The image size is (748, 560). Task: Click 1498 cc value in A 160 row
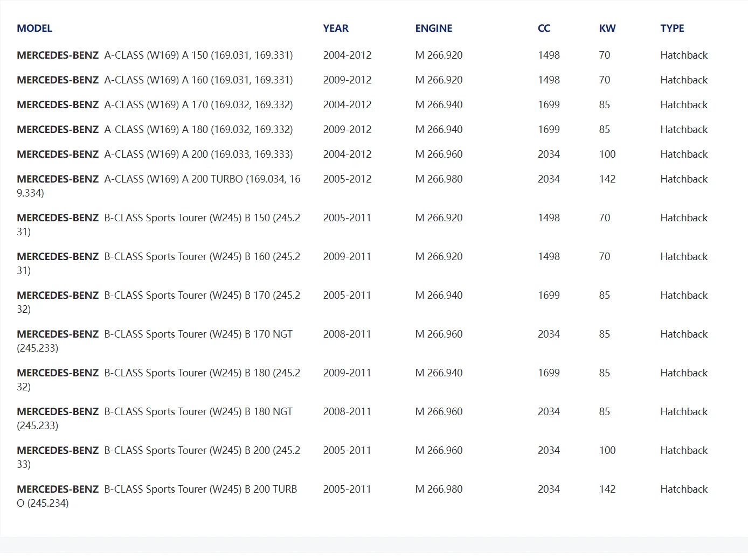(549, 80)
